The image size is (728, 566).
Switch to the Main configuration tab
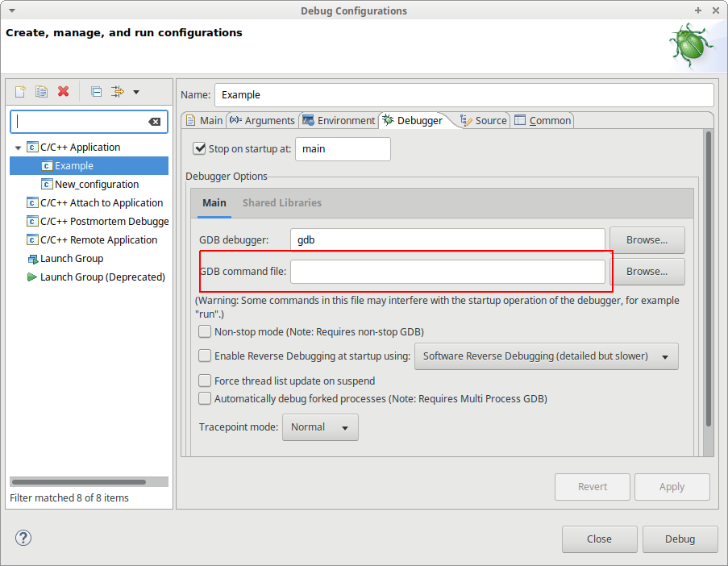[204, 120]
